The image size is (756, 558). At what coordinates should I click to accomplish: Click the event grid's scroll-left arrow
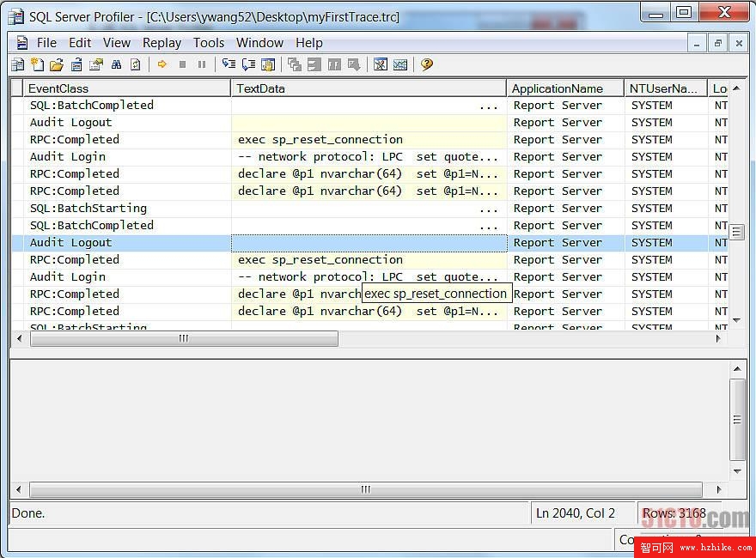pyautogui.click(x=19, y=339)
